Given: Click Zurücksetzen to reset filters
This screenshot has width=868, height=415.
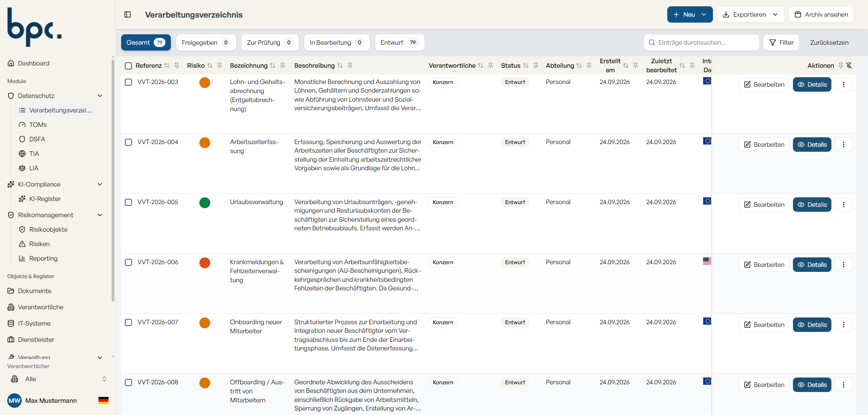Looking at the screenshot, I should [x=829, y=42].
